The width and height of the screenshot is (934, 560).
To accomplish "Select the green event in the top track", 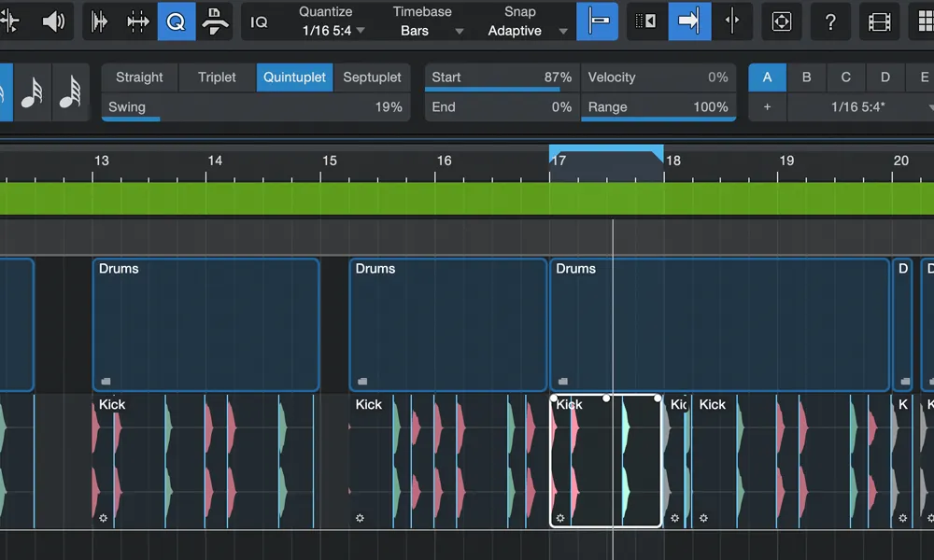I will tap(467, 198).
